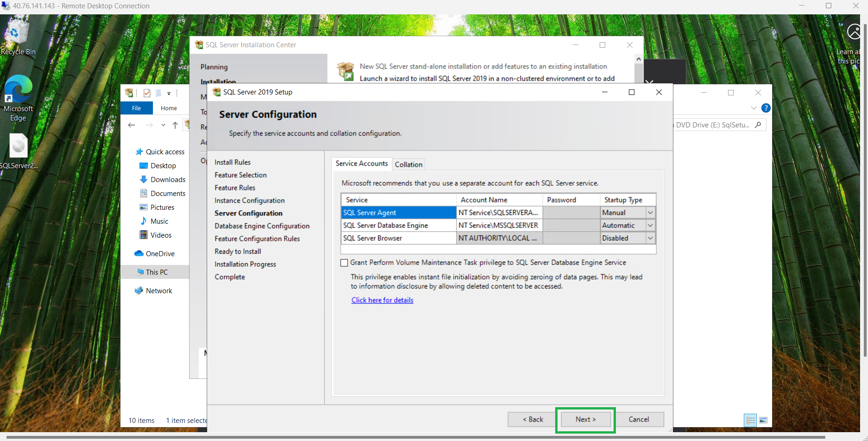Open Recycle Bin desktop icon
The height and width of the screenshot is (441, 868).
(18, 36)
